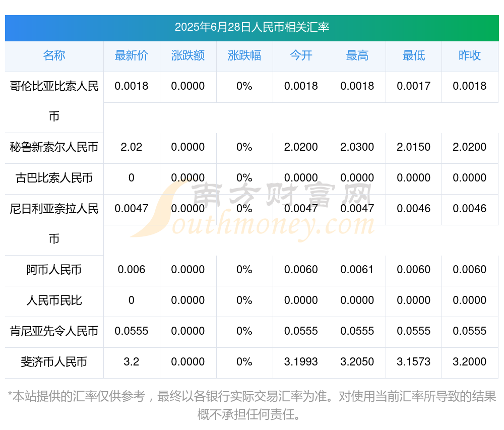Select the "涨跌幅" column header
This screenshot has height=430, width=504.
[x=244, y=55]
